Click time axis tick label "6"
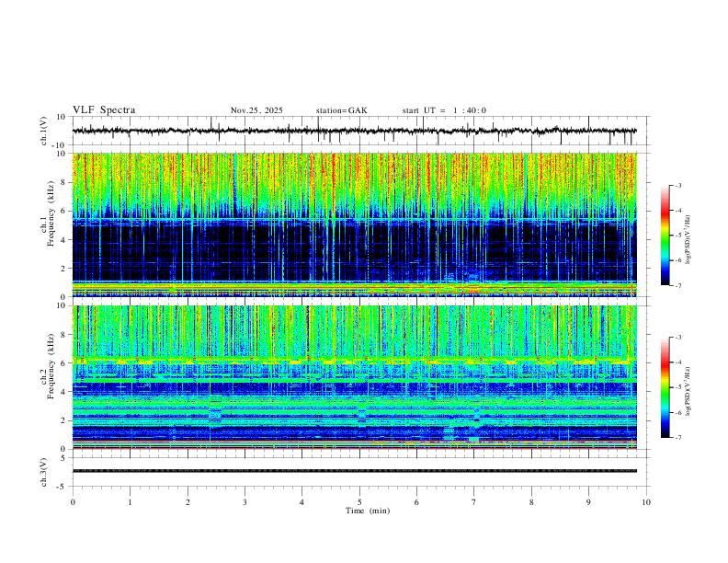 416,502
